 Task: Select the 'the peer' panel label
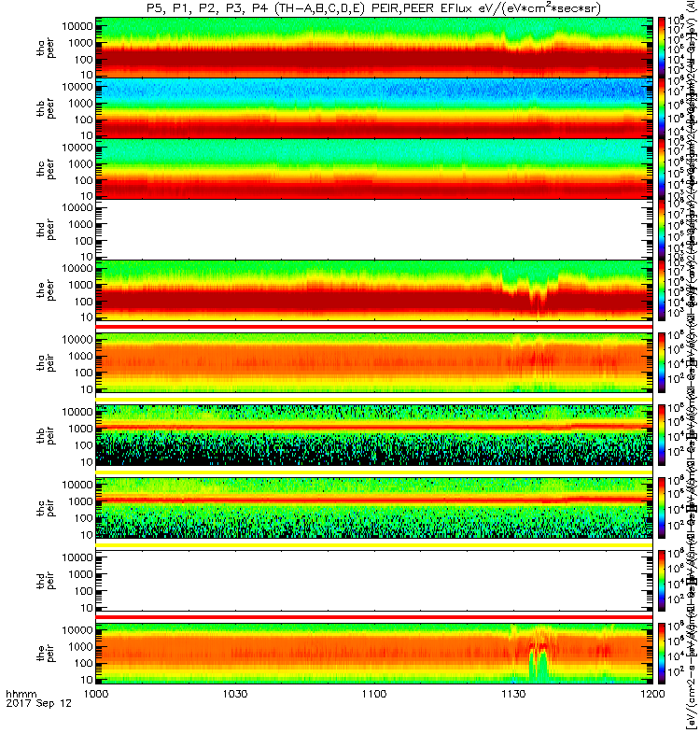[x=46, y=290]
